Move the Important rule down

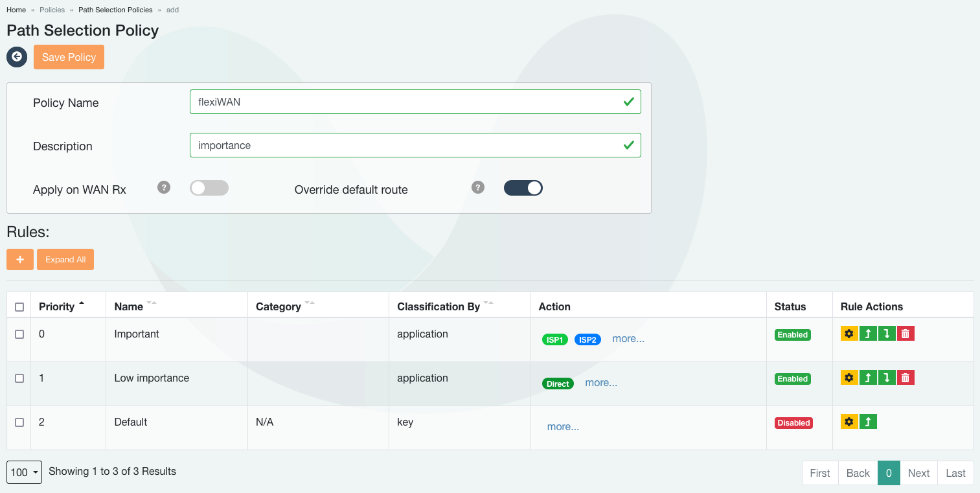tap(887, 334)
